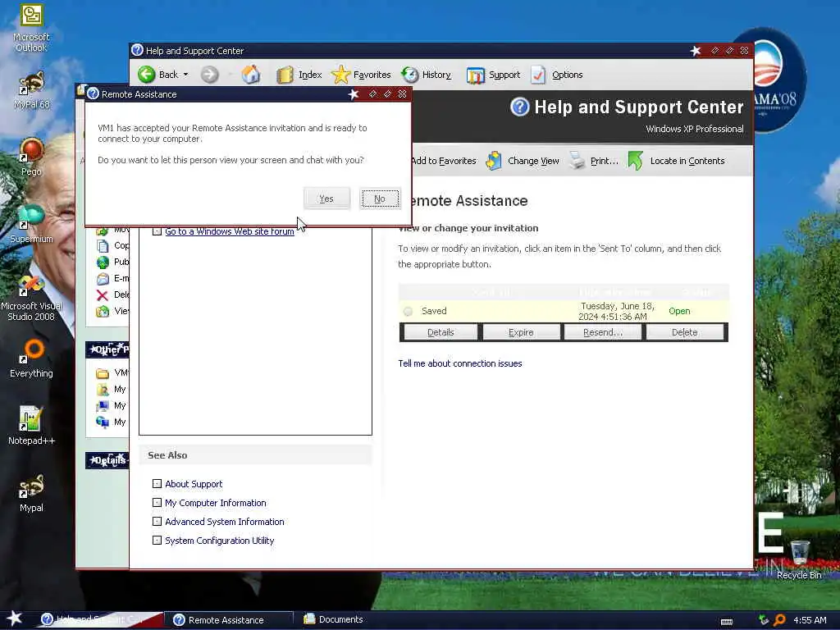
Task: Open Go to a Windows Web site forum link
Action: (x=230, y=231)
